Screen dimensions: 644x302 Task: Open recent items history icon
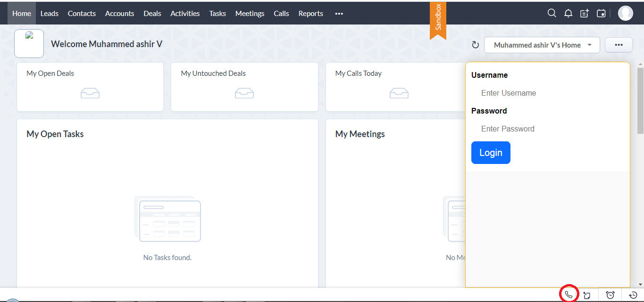[x=633, y=295]
